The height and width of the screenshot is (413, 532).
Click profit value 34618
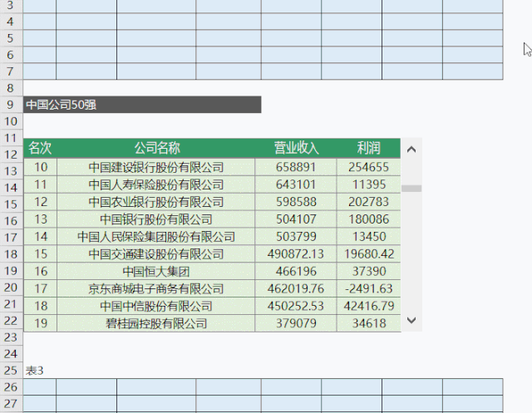pyautogui.click(x=369, y=323)
